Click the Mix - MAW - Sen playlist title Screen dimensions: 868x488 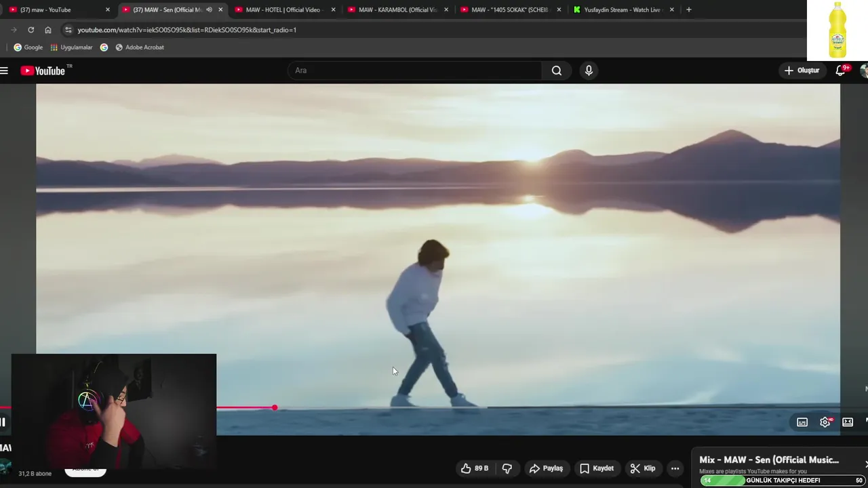point(769,460)
